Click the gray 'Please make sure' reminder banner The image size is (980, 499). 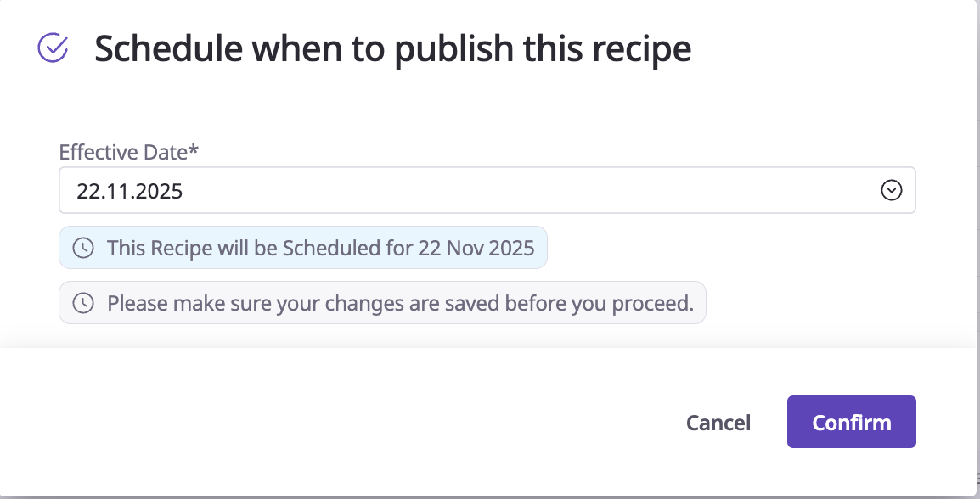coord(382,303)
